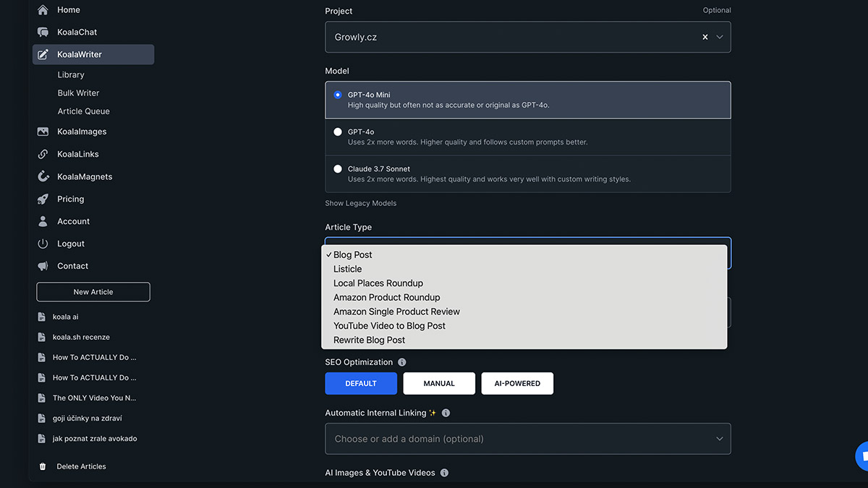The width and height of the screenshot is (868, 488).
Task: Show Legacy Models
Action: [x=361, y=203]
